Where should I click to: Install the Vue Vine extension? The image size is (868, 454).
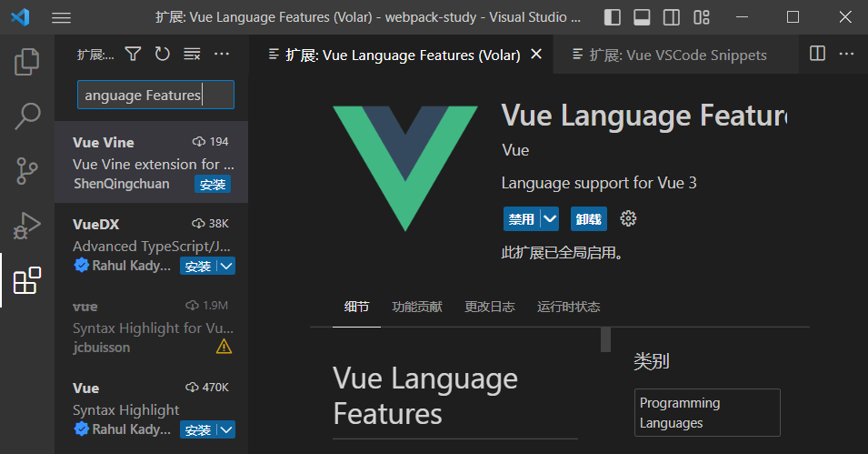[213, 184]
